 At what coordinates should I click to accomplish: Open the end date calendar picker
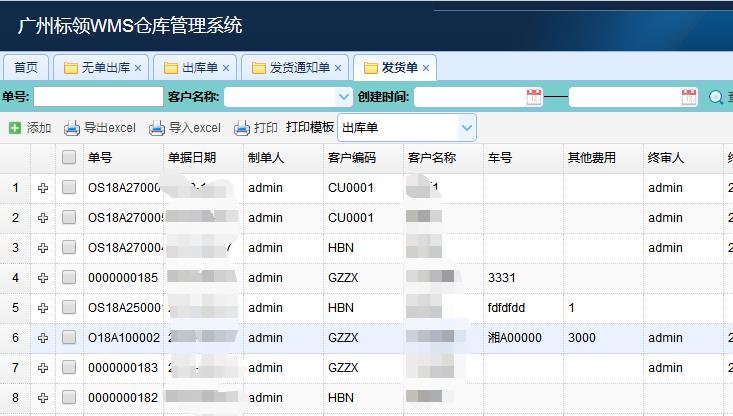point(689,97)
